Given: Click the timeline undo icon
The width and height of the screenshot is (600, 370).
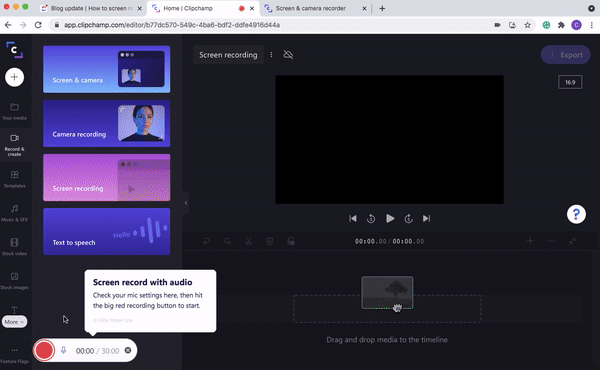Looking at the screenshot, I should [x=206, y=241].
